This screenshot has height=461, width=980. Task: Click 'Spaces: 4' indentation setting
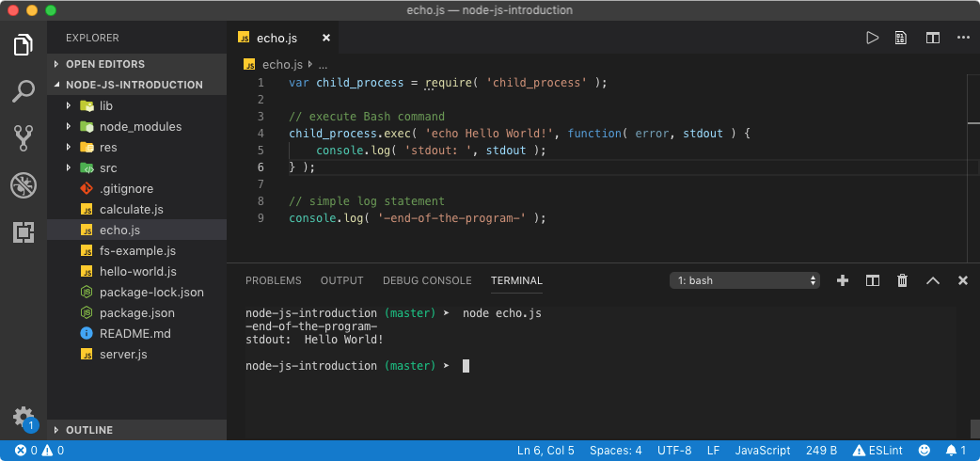pos(616,451)
